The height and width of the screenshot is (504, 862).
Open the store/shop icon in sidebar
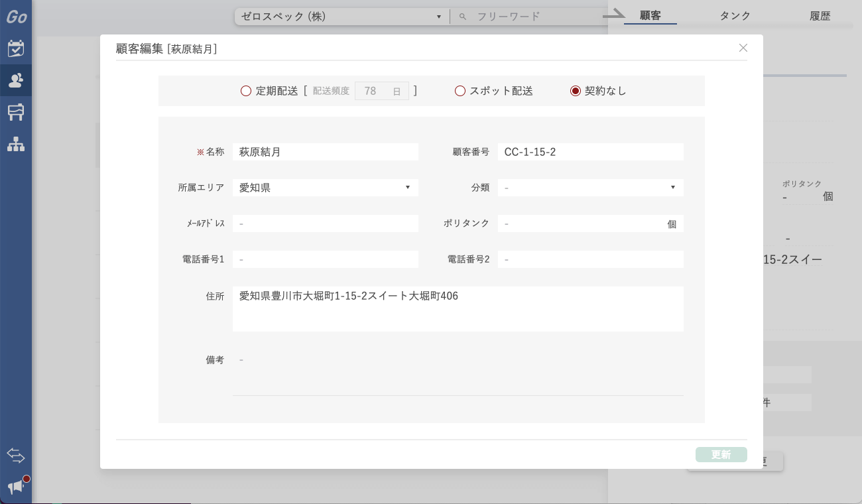point(16,112)
